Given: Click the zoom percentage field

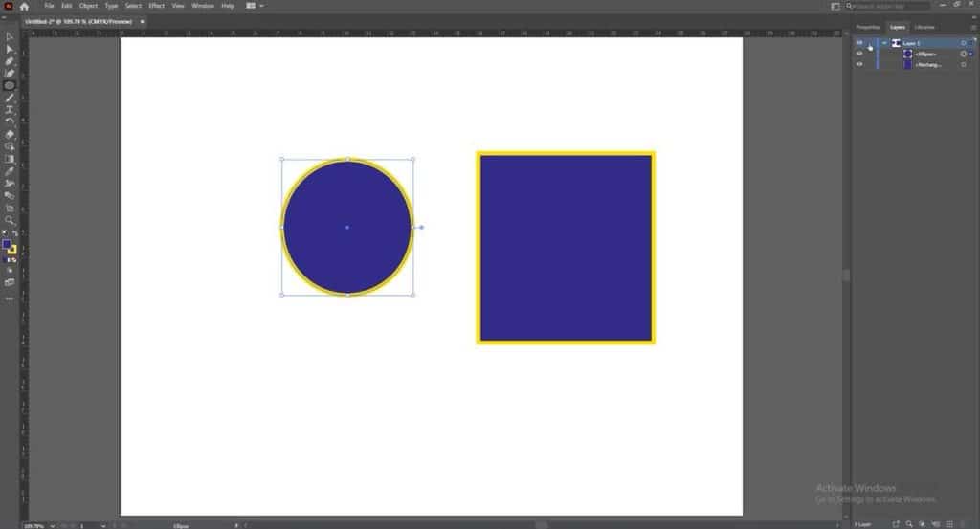Looking at the screenshot, I should [35, 526].
